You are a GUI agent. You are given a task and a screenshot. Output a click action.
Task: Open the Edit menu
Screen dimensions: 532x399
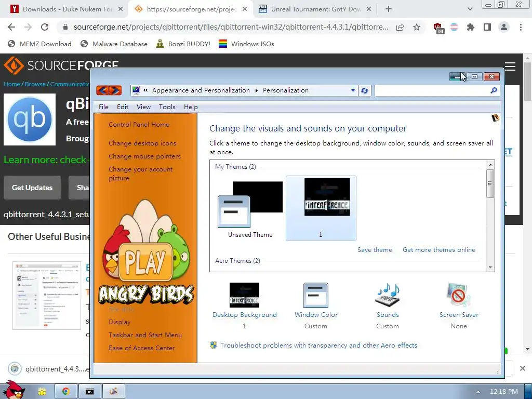click(123, 107)
